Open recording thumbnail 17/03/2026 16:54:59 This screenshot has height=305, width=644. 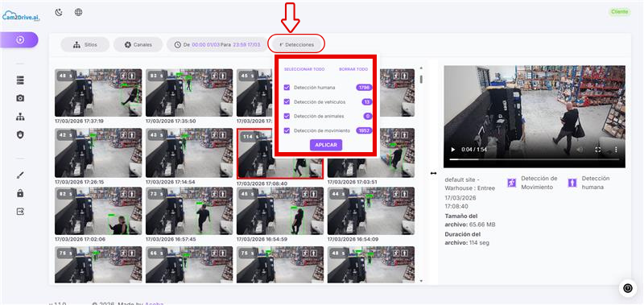coord(280,211)
